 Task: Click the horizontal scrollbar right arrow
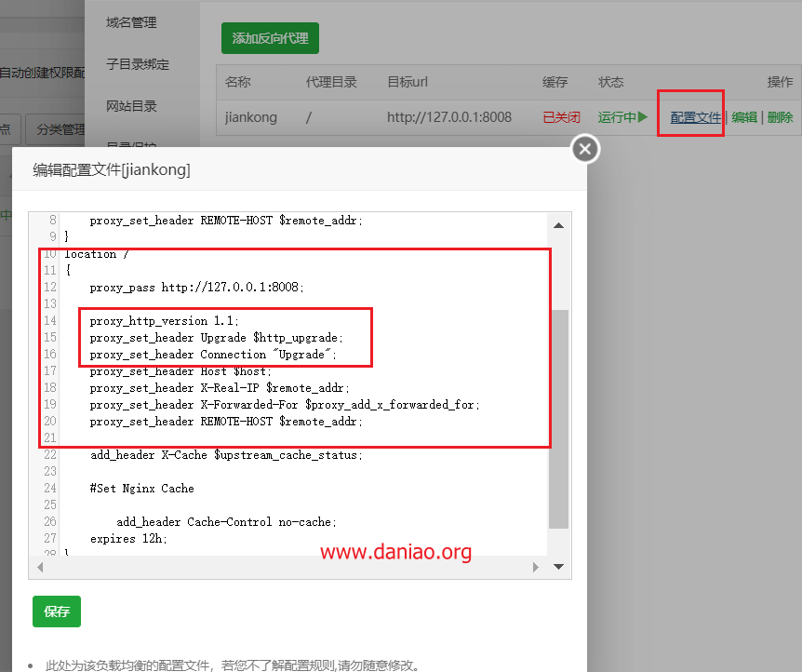tap(535, 567)
